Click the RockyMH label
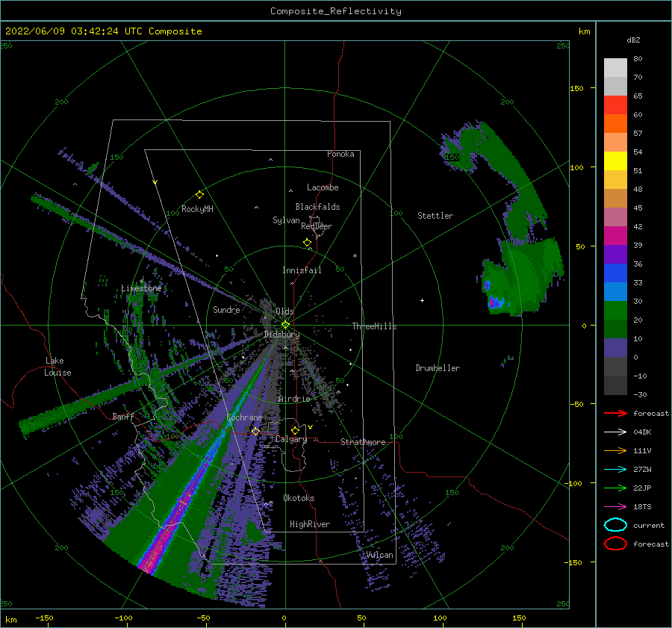 point(197,209)
